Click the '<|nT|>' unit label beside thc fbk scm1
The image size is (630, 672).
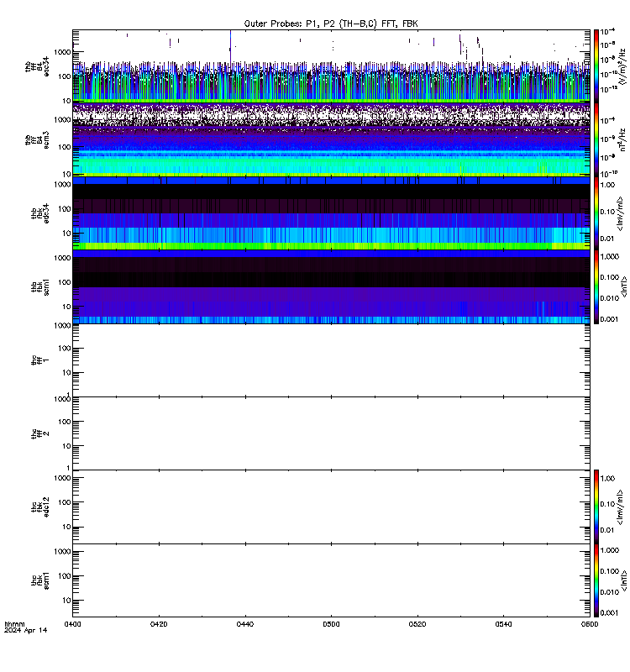pos(624,580)
